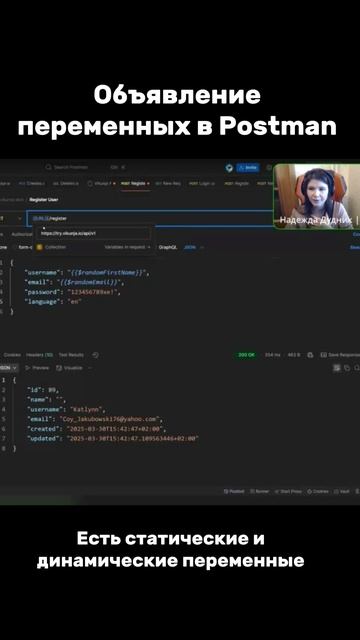
Task: Open Vault in the status bar
Action: [342, 491]
